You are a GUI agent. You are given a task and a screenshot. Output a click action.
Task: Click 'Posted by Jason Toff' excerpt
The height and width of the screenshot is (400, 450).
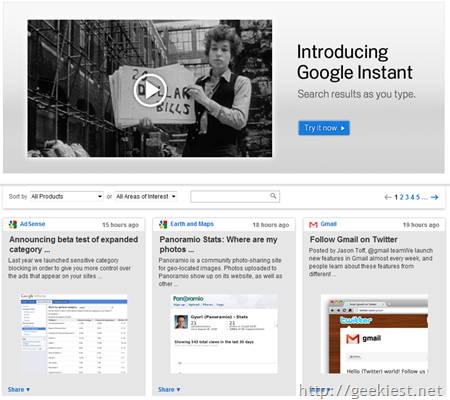(371, 262)
